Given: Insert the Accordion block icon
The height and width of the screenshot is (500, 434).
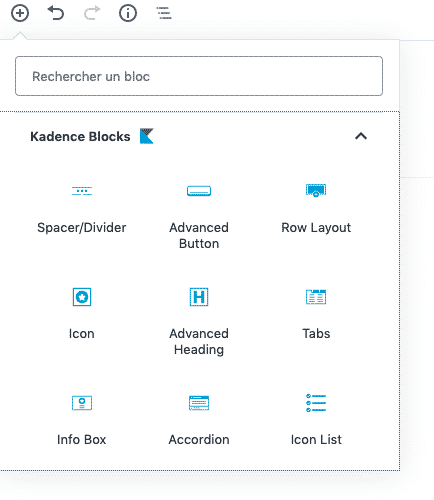Looking at the screenshot, I should [199, 403].
